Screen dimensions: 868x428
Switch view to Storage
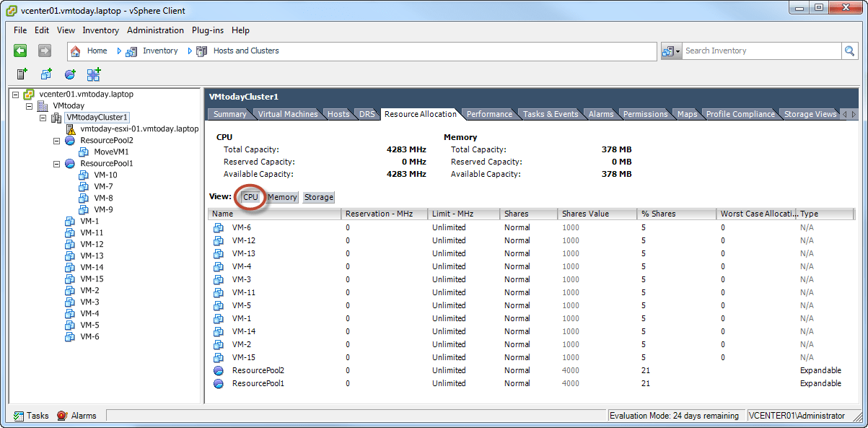318,197
